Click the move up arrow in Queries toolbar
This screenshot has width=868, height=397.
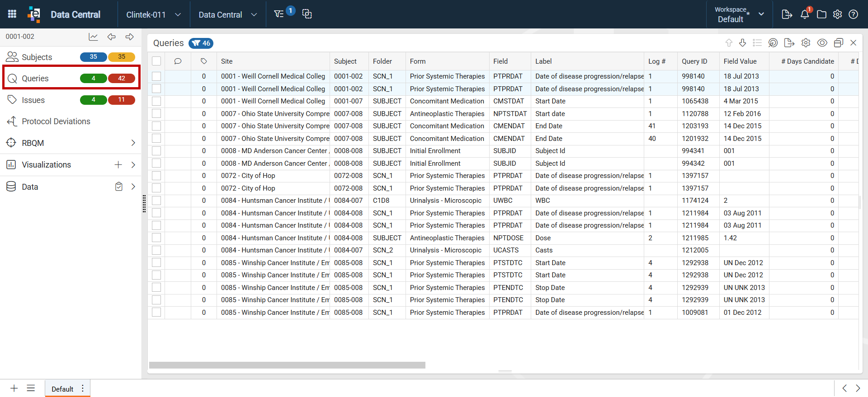[x=729, y=43]
